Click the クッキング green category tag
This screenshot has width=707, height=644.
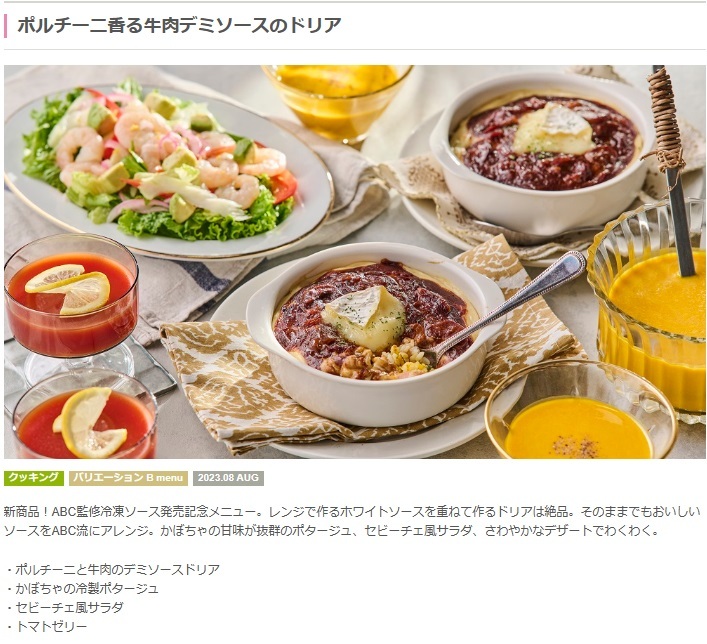tap(34, 478)
